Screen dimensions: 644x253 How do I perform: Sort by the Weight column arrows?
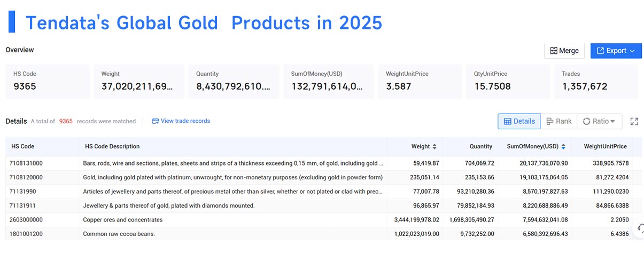434,146
